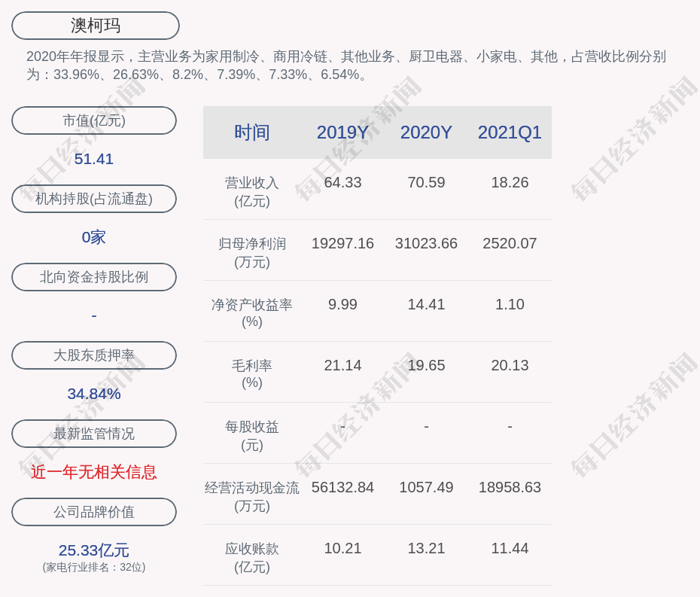Click the 净资产收益率(%) row label
Viewport: 700px width, 597px height.
tap(252, 313)
